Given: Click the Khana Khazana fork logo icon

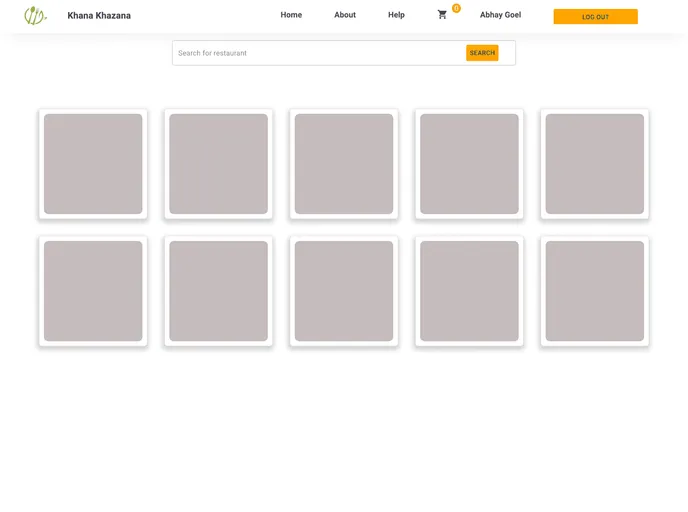Looking at the screenshot, I should (36, 16).
